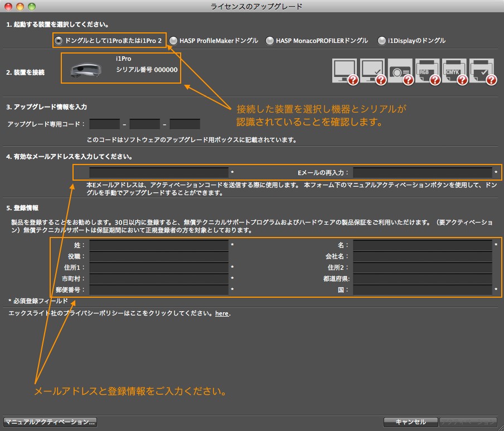Screen dimensions: 504x431
Task: Click the printer quality check license icon
Action: [x=482, y=71]
